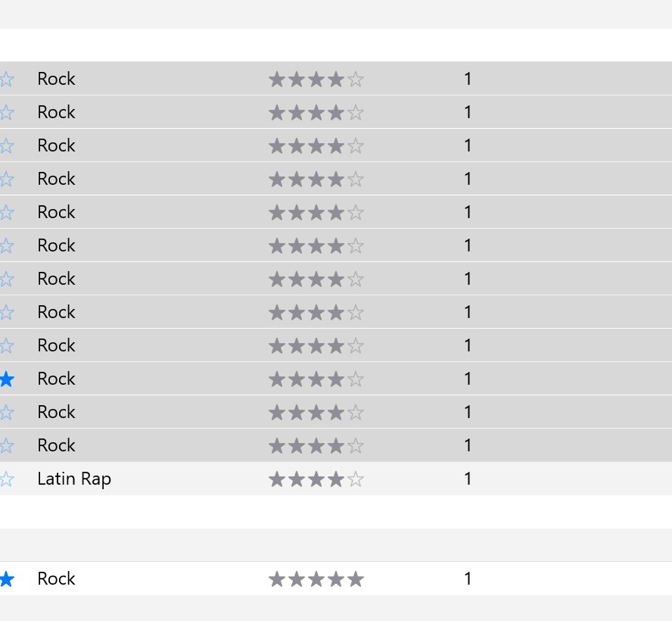672x621 pixels.
Task: Set Latin Rap rating to three stars
Action: pos(316,479)
